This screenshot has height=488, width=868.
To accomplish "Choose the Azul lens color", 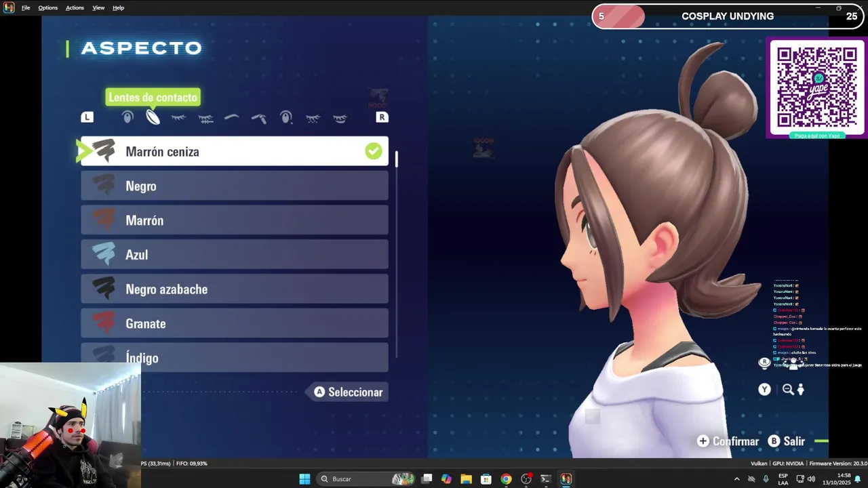I will (x=235, y=255).
